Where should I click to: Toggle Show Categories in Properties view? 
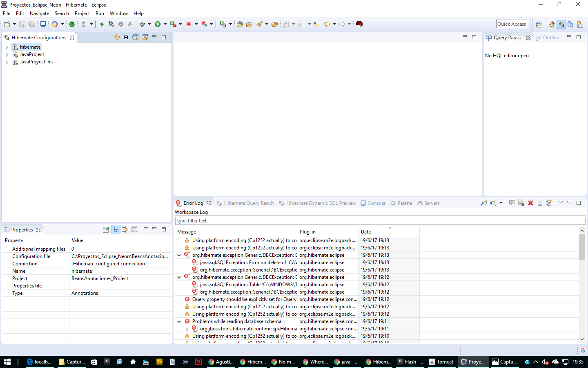click(116, 229)
